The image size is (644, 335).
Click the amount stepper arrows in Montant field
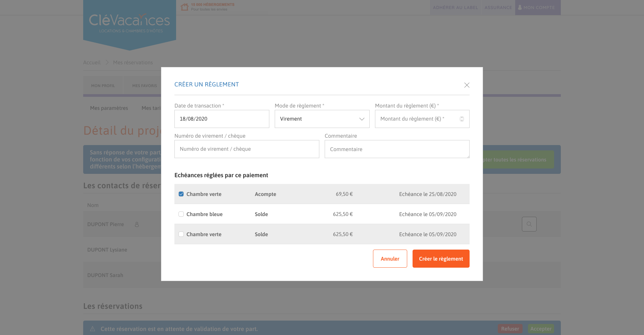click(462, 119)
